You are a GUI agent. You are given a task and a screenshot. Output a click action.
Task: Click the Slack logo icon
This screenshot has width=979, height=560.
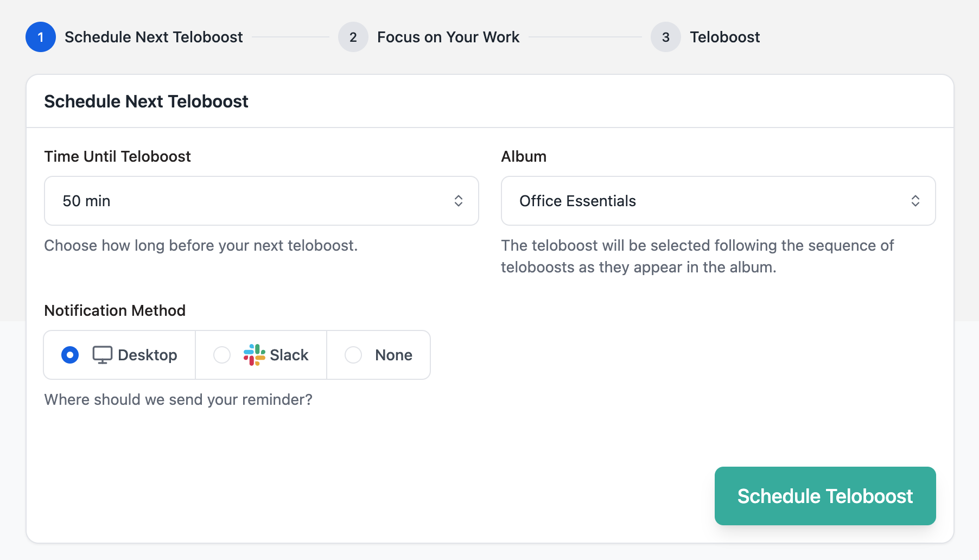(254, 355)
